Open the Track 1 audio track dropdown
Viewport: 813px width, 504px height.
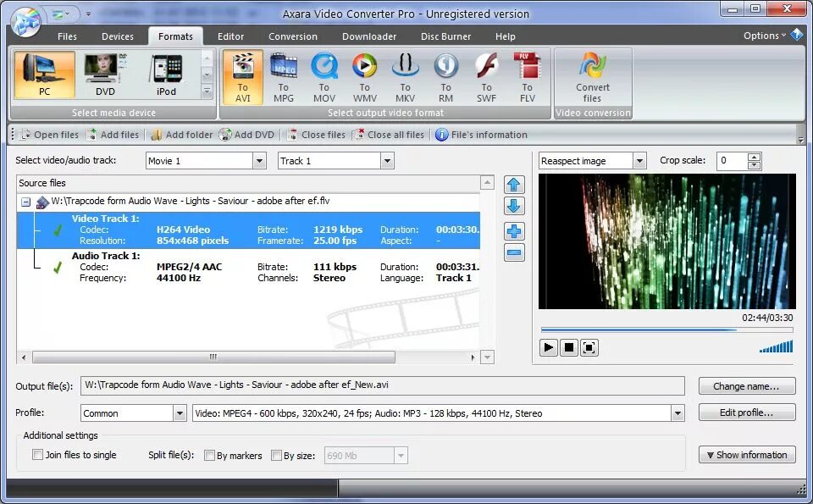tap(386, 160)
